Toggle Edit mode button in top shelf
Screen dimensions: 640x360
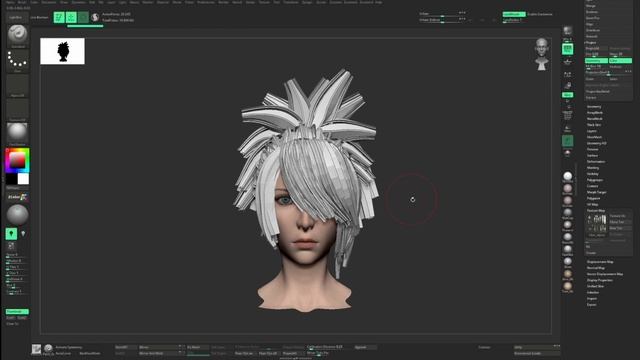pyautogui.click(x=59, y=17)
